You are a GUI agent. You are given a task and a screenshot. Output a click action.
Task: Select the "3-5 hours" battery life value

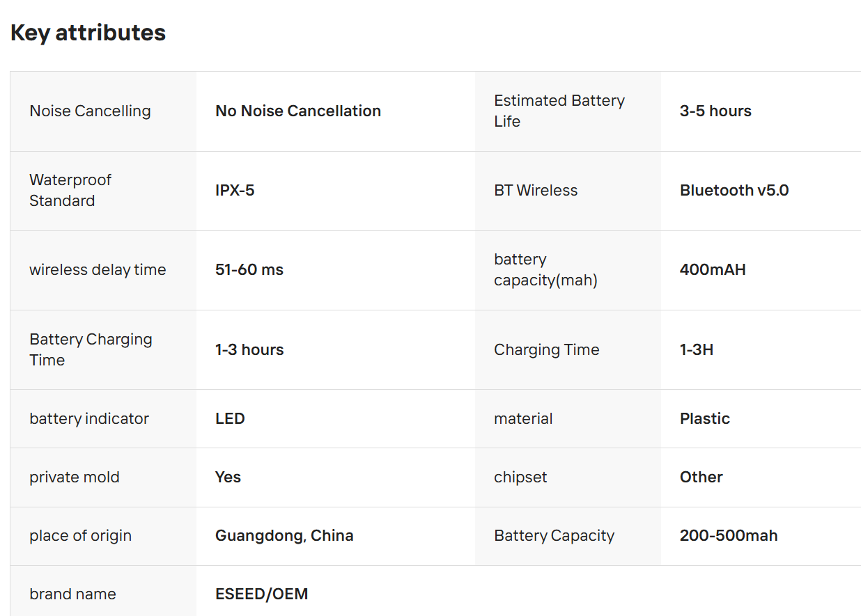715,111
